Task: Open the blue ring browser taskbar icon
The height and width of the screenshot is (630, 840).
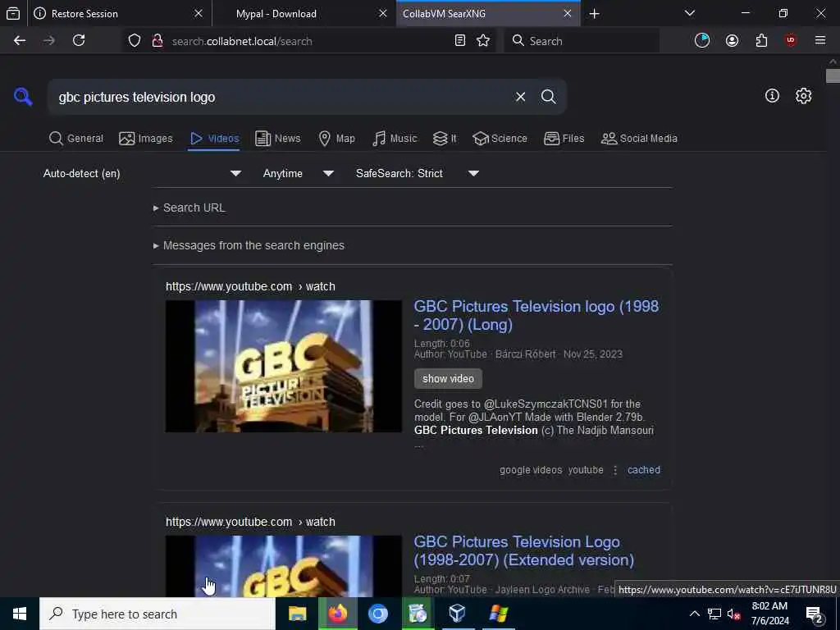Action: (x=377, y=614)
